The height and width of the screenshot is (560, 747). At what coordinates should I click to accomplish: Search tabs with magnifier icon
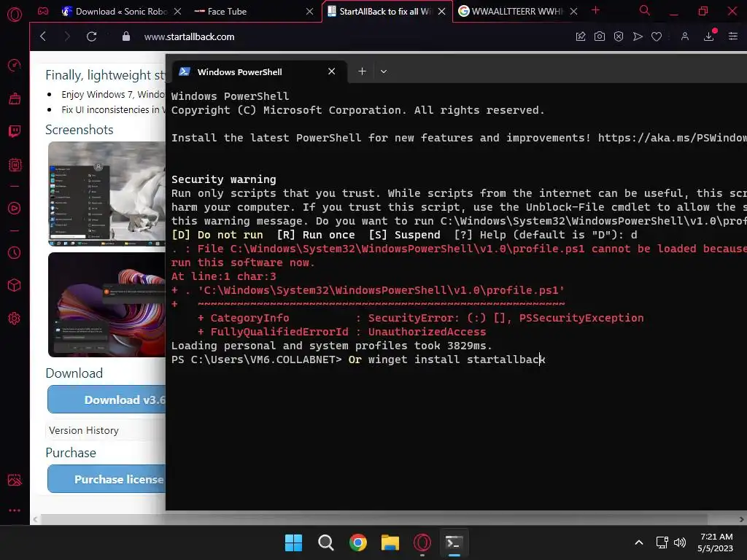(644, 10)
